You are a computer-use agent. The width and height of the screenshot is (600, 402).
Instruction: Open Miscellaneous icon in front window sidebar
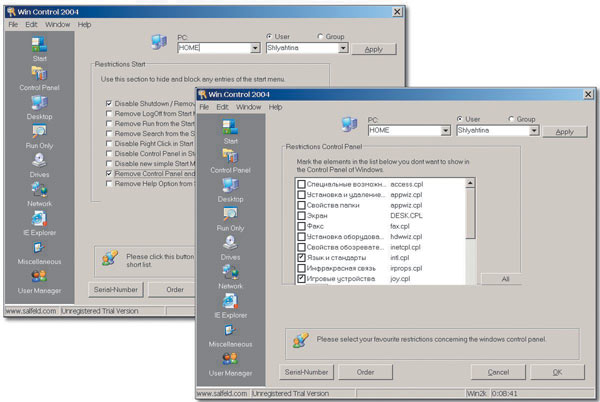coord(230,330)
